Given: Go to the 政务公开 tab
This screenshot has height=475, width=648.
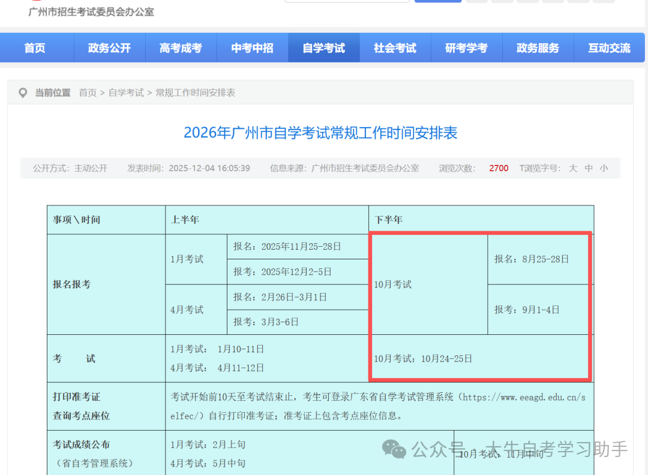Looking at the screenshot, I should click(x=108, y=48).
